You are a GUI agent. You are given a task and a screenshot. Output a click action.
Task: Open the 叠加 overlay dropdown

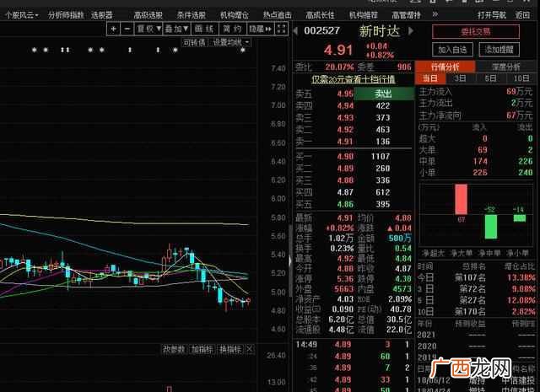tap(176, 29)
